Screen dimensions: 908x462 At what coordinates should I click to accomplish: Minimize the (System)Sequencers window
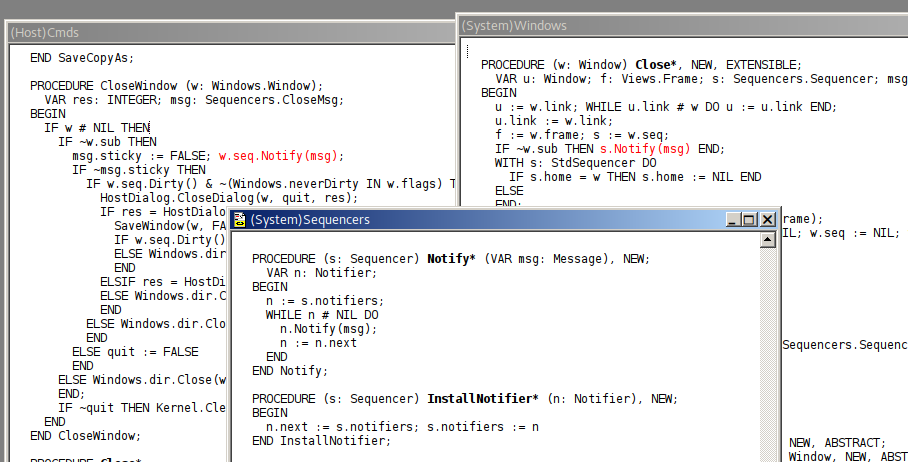coord(732,219)
